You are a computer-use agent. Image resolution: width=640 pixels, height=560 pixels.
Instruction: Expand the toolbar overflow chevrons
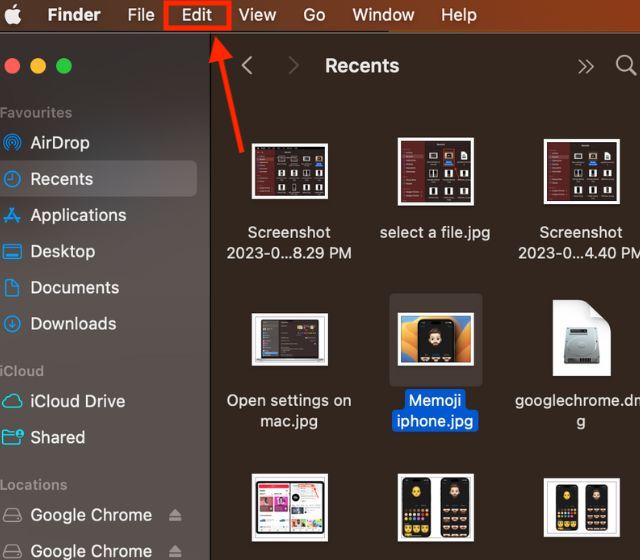[586, 66]
